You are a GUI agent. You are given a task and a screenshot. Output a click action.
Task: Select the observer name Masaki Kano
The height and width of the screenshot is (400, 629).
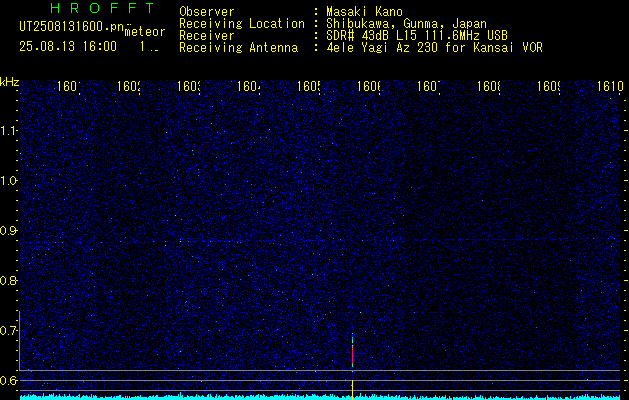tap(364, 12)
